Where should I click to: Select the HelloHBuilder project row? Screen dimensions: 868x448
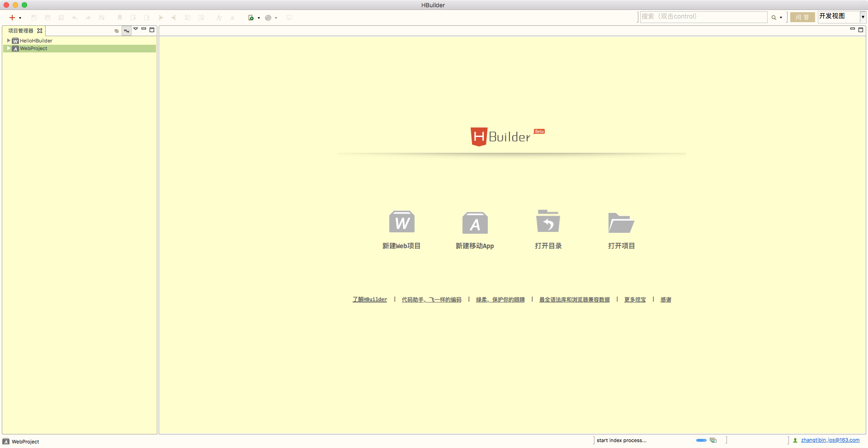click(x=80, y=41)
